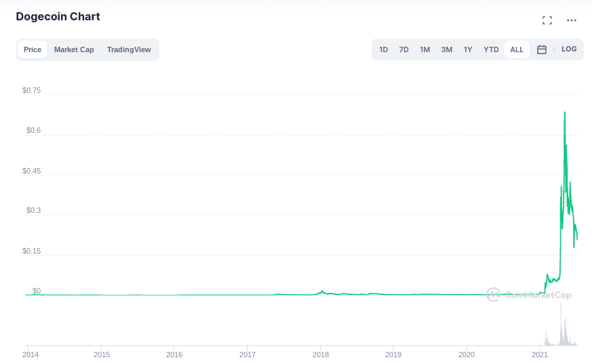Image resolution: width=592 pixels, height=364 pixels.
Task: Click the small early-2018 price bump
Action: (321, 291)
